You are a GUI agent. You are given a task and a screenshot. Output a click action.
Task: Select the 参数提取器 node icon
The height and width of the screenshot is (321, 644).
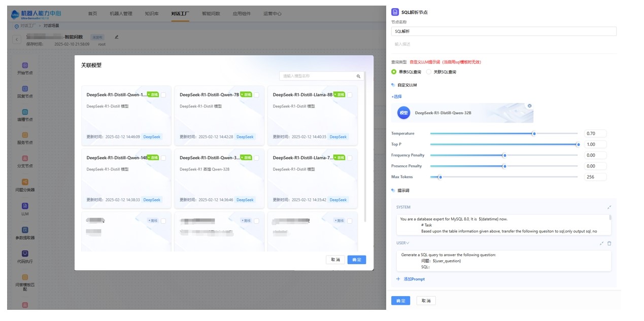coord(25,230)
